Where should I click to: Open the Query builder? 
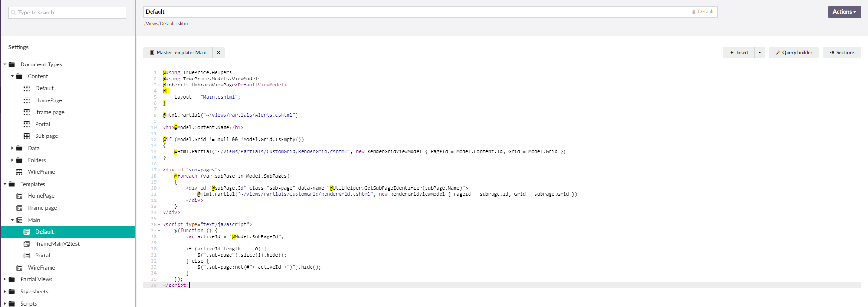[794, 53]
